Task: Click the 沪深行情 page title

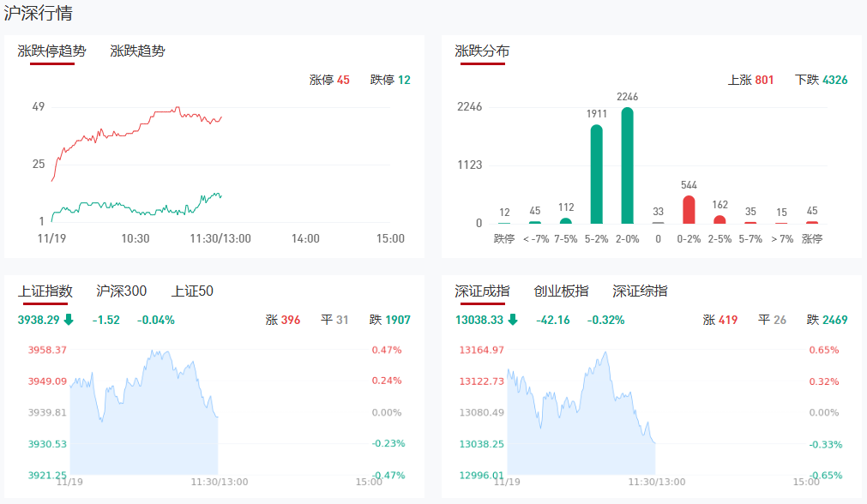Action: pyautogui.click(x=38, y=14)
